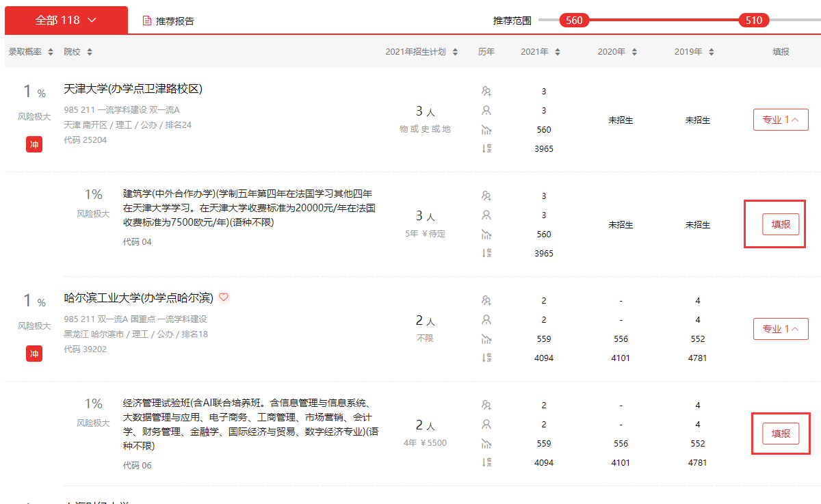Click enrollment-plan people icon in 建筑学 major row
Image resolution: width=821 pixels, height=504 pixels.
click(x=486, y=196)
